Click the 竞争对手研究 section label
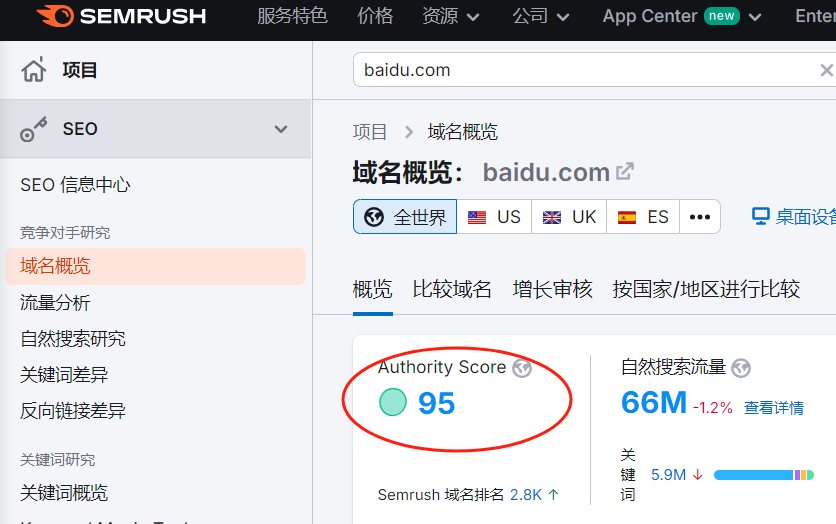This screenshot has width=836, height=524. [65, 232]
